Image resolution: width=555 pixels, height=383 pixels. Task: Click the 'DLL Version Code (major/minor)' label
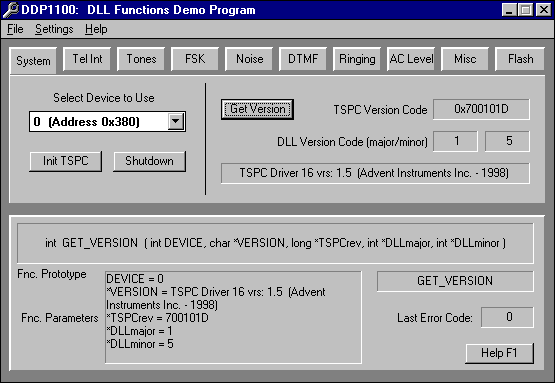point(352,142)
